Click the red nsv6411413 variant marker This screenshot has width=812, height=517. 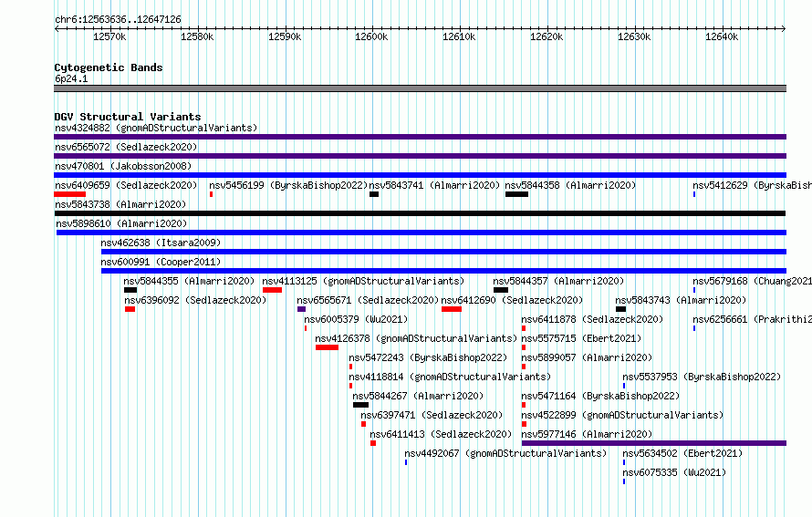point(373,443)
